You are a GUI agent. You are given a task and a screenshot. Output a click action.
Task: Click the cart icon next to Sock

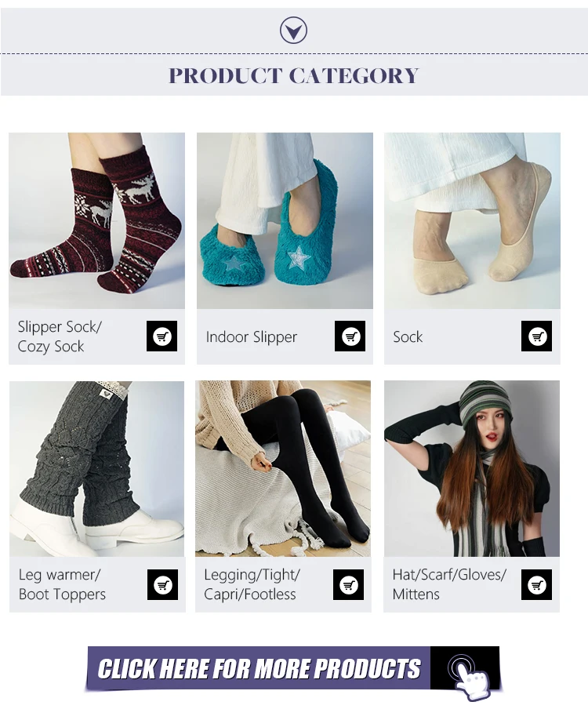(x=536, y=336)
